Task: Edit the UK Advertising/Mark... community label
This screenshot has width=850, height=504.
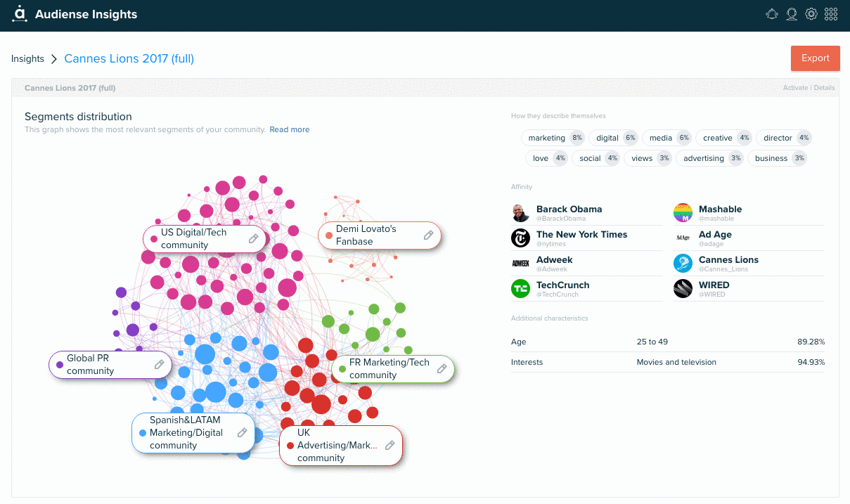Action: pyautogui.click(x=389, y=446)
